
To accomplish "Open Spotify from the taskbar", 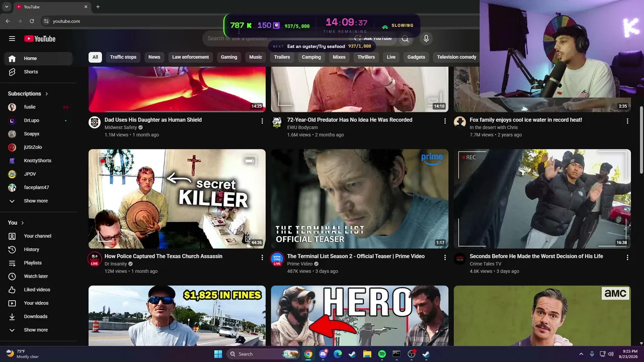I will pos(382,354).
